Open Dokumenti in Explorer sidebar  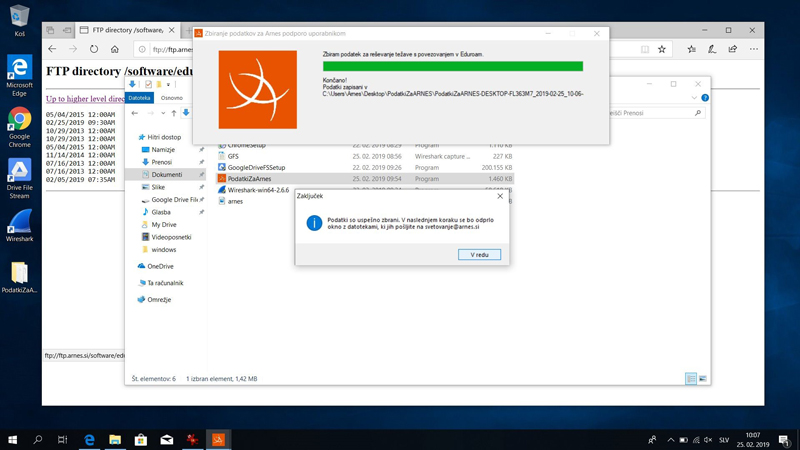[x=166, y=174]
